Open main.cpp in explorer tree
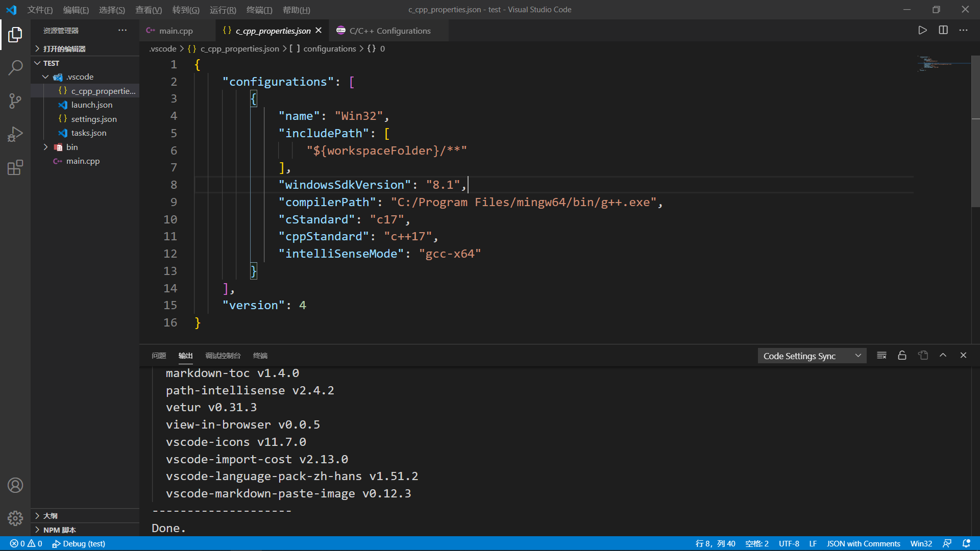 coord(85,161)
